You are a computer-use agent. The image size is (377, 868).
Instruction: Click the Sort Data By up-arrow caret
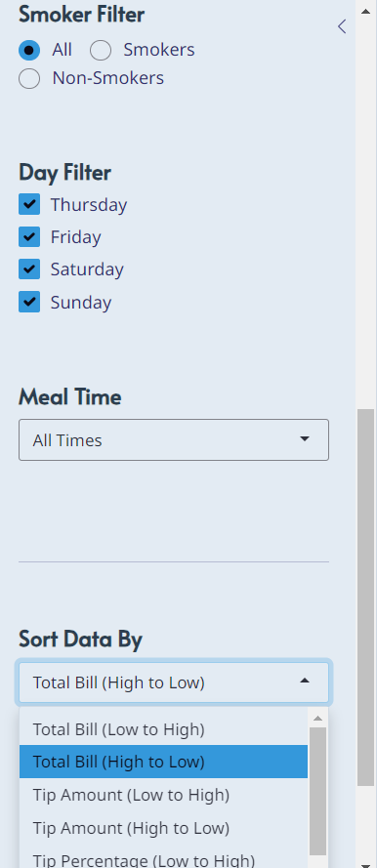pos(304,681)
